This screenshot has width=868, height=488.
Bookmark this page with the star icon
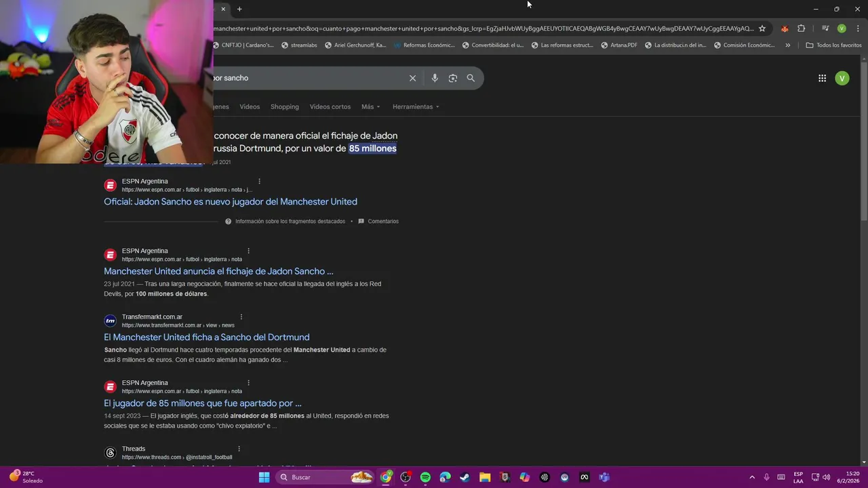762,28
